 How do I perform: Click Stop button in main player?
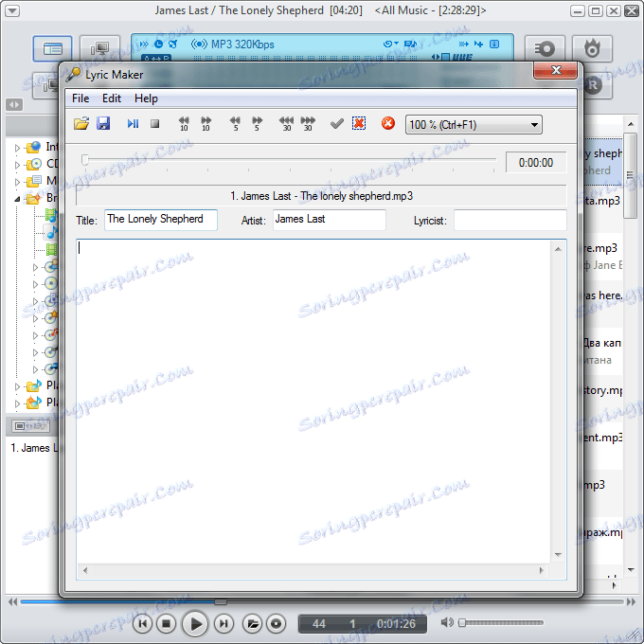coord(166,623)
